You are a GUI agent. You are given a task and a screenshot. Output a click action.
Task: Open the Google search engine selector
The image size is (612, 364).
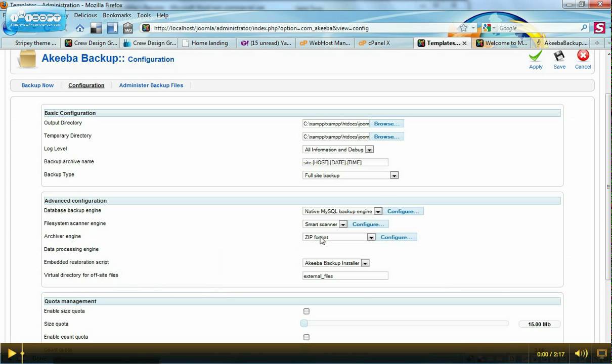tap(489, 28)
